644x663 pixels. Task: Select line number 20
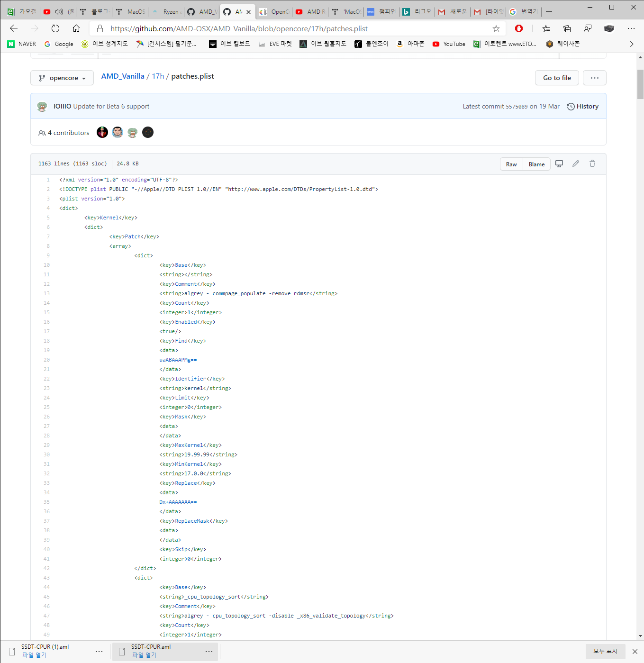[46, 360]
